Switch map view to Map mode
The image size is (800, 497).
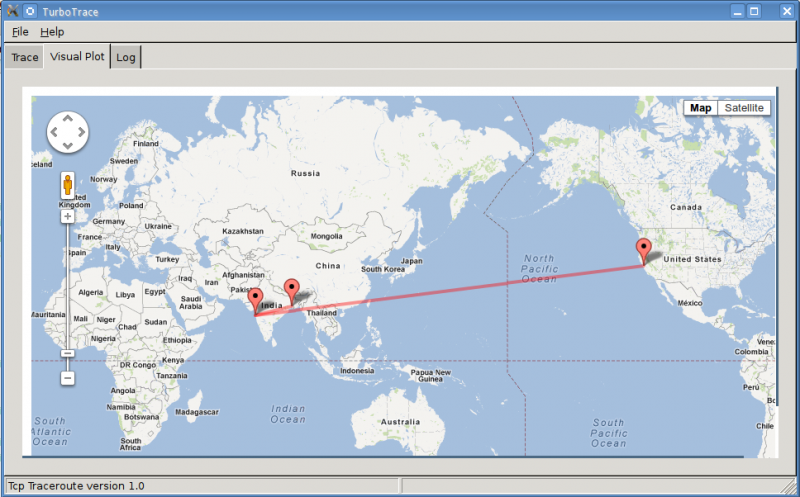click(701, 108)
